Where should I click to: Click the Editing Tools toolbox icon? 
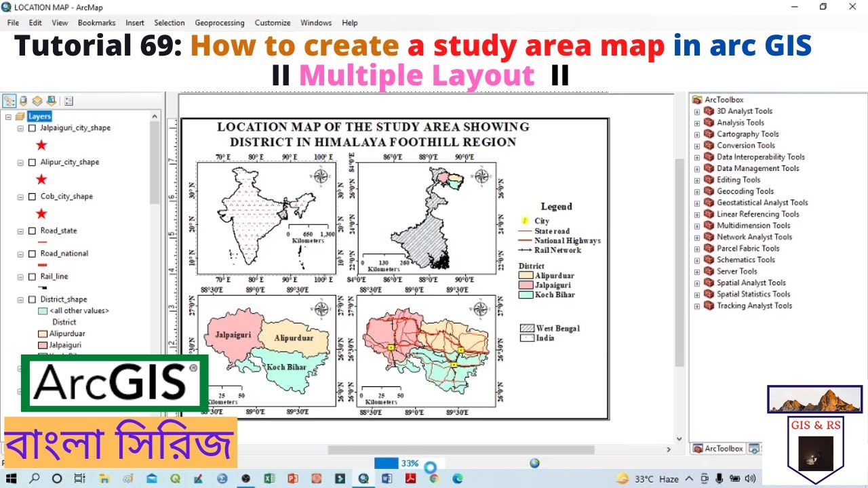pyautogui.click(x=709, y=180)
